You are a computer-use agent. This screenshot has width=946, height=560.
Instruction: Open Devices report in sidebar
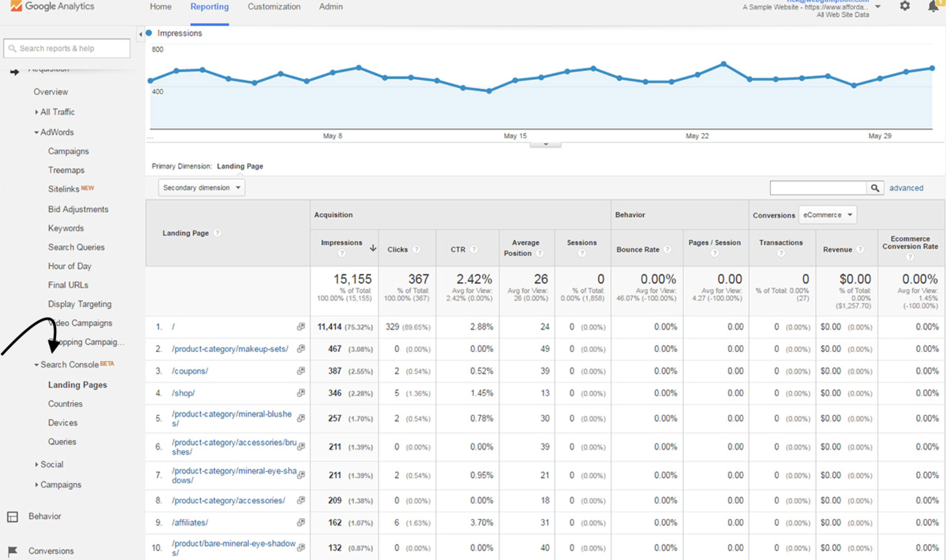63,423
